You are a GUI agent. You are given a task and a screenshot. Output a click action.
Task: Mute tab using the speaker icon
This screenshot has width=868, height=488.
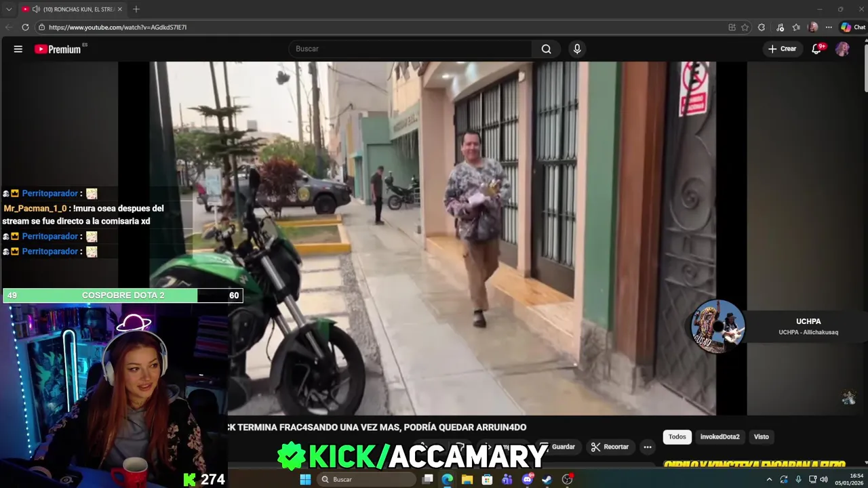click(36, 9)
